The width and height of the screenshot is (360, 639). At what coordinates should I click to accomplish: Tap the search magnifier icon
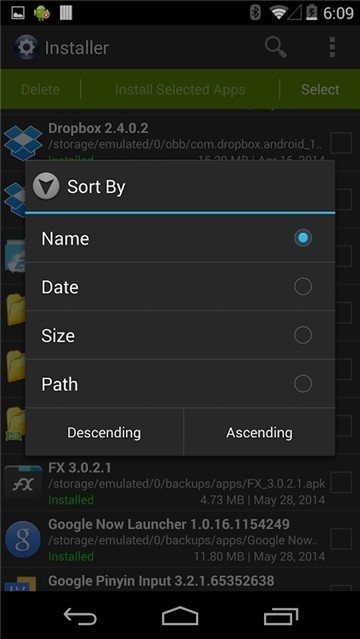coord(276,48)
